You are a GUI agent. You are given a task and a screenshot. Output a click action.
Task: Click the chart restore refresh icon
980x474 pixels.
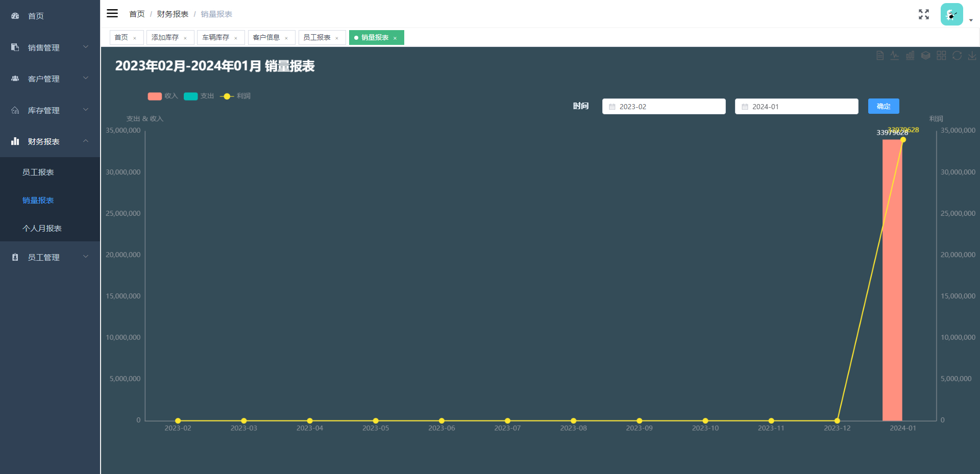pyautogui.click(x=957, y=56)
